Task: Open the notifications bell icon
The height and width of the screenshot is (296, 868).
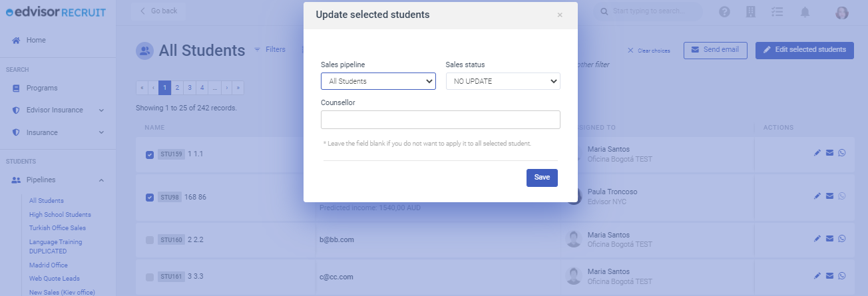Action: click(x=805, y=12)
